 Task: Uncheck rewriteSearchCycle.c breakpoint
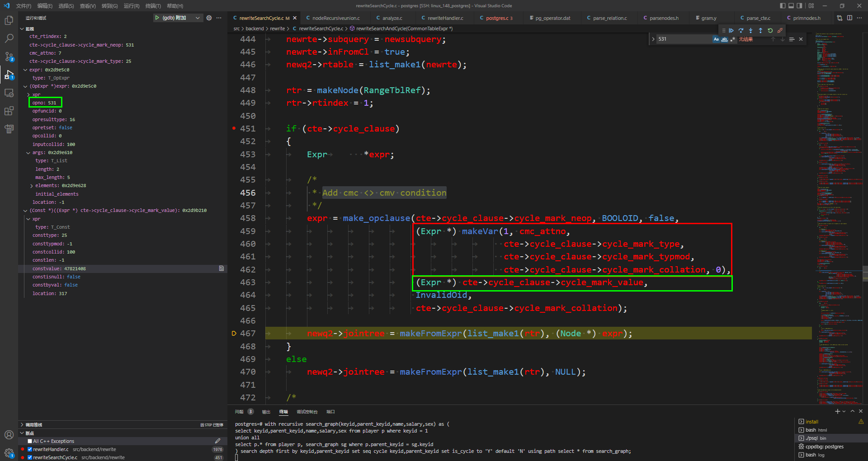[x=30, y=457]
